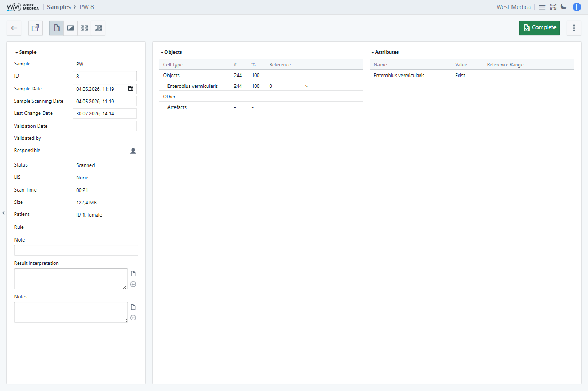Screen dimensions: 588x391
Task: Click the West Medica logo
Action: (23, 7)
